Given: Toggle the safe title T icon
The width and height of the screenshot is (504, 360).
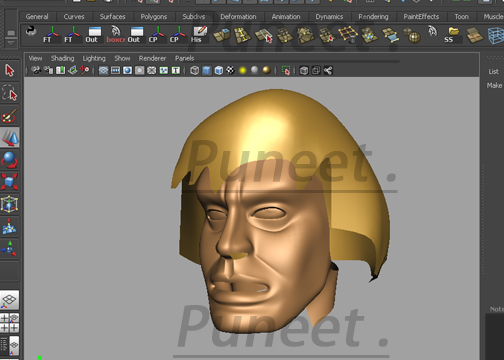Looking at the screenshot, I should click(x=176, y=70).
